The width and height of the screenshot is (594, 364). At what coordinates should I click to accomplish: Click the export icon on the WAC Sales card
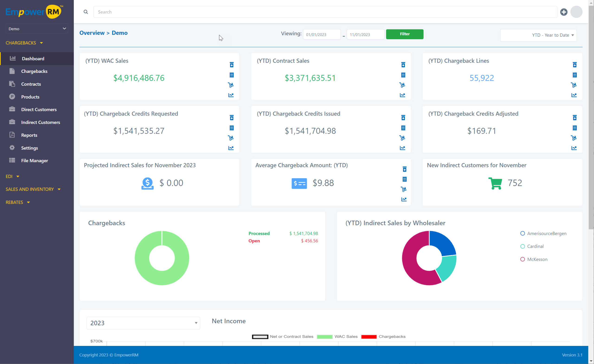(231, 65)
